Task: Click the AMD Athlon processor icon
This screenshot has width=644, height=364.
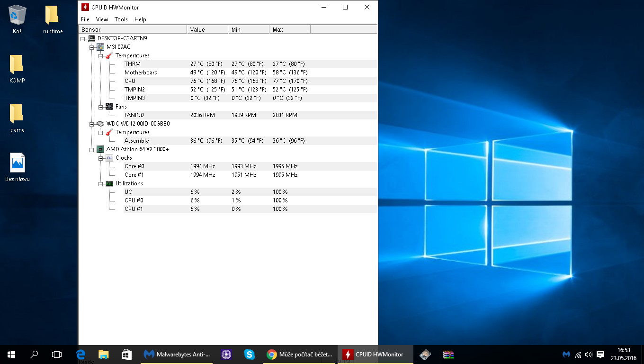Action: pyautogui.click(x=100, y=149)
